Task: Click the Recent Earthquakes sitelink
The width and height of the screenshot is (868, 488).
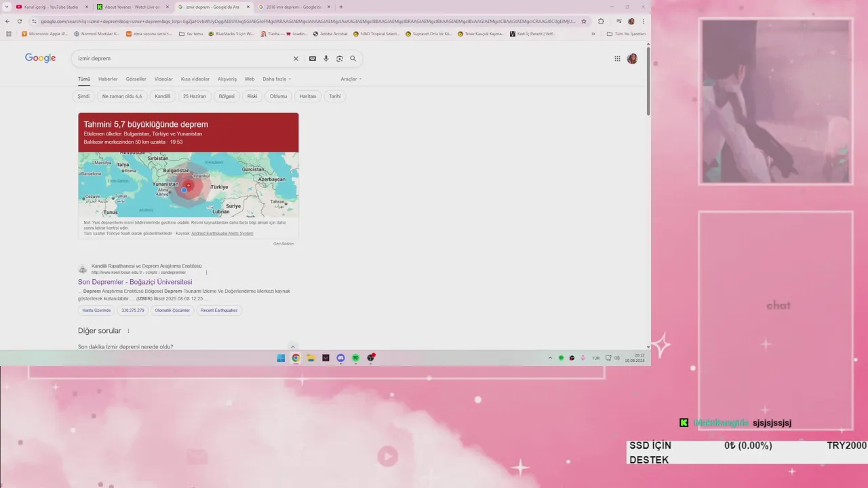Action: 219,310
